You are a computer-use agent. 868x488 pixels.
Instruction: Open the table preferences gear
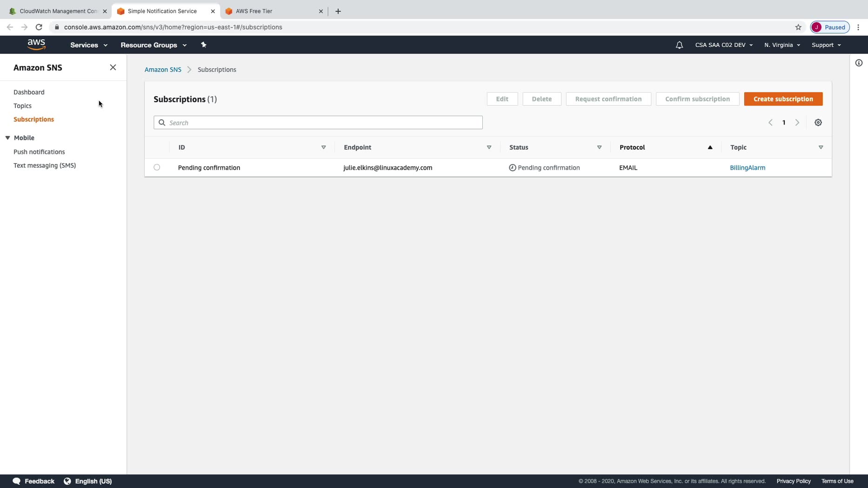click(818, 123)
